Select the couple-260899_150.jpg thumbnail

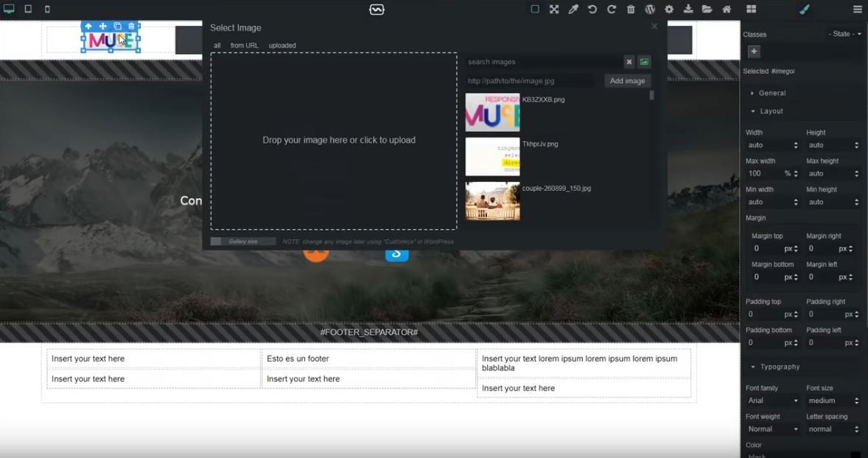point(492,201)
